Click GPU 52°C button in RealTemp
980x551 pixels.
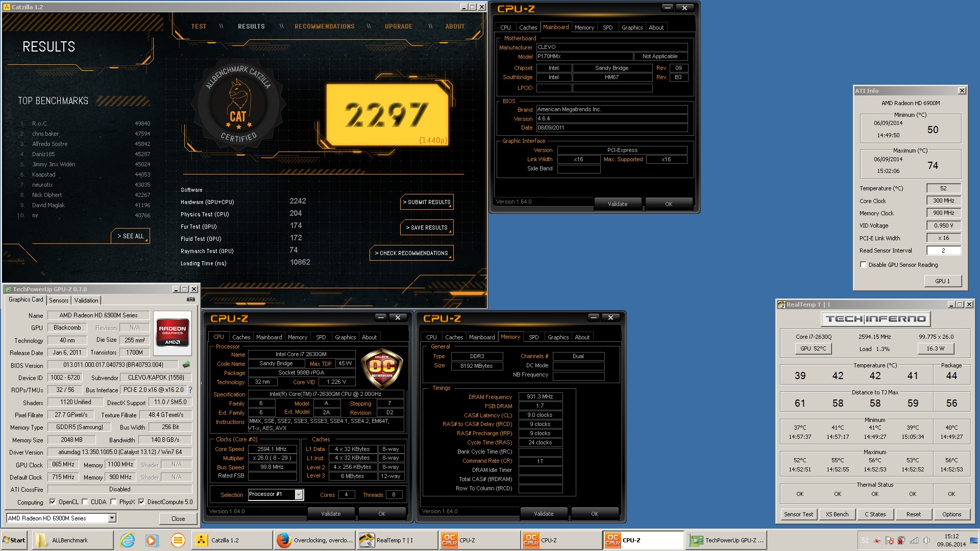(813, 348)
